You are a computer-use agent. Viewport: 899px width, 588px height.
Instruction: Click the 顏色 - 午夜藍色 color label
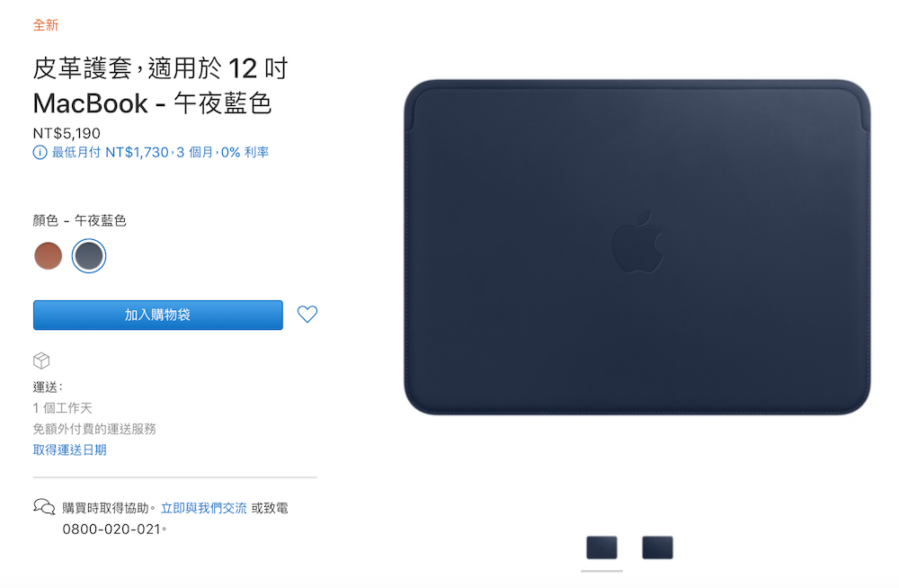79,220
